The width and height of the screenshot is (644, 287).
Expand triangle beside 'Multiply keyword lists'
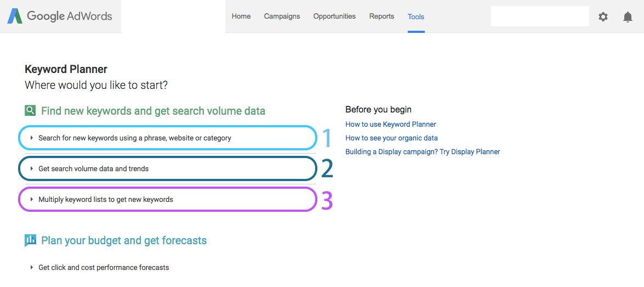pos(32,199)
